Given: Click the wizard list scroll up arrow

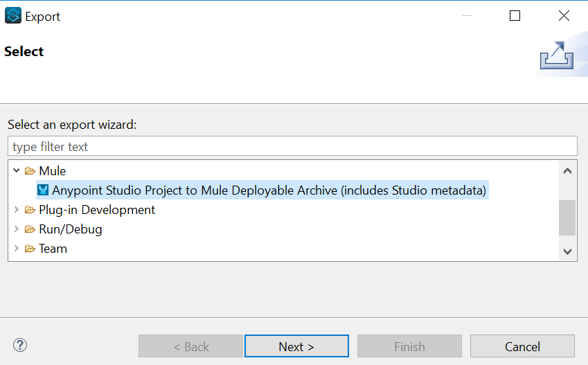Looking at the screenshot, I should pyautogui.click(x=567, y=170).
